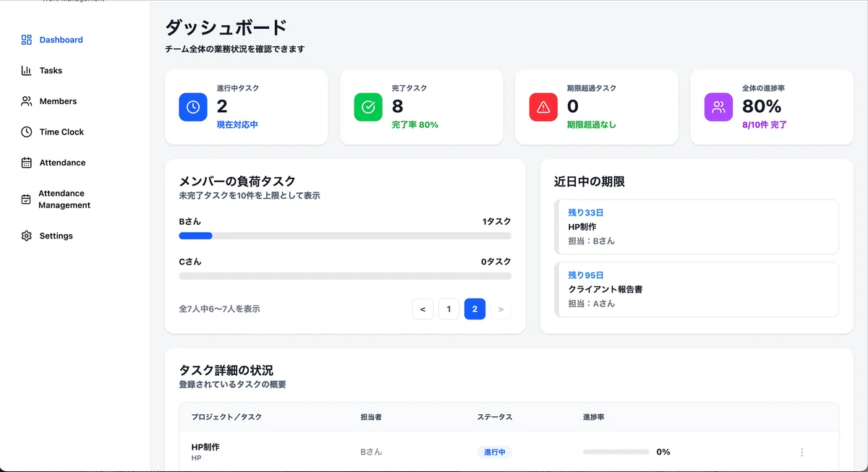Image resolution: width=868 pixels, height=472 pixels.
Task: Select page 2 of member pagination
Action: click(x=475, y=309)
